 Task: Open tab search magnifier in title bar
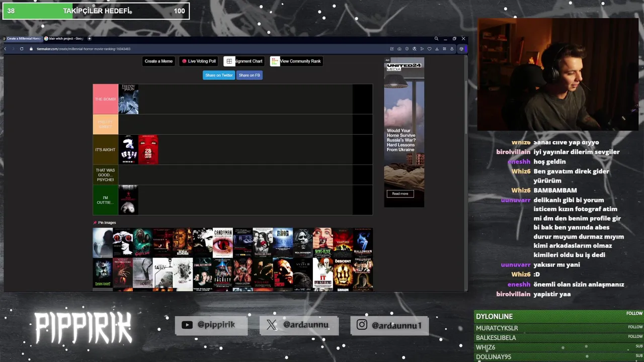(x=436, y=39)
